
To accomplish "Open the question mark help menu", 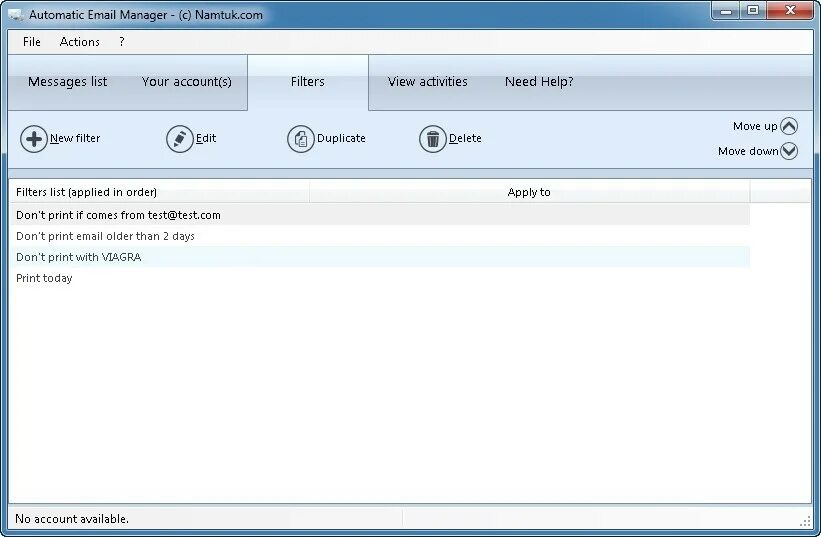I will click(121, 42).
